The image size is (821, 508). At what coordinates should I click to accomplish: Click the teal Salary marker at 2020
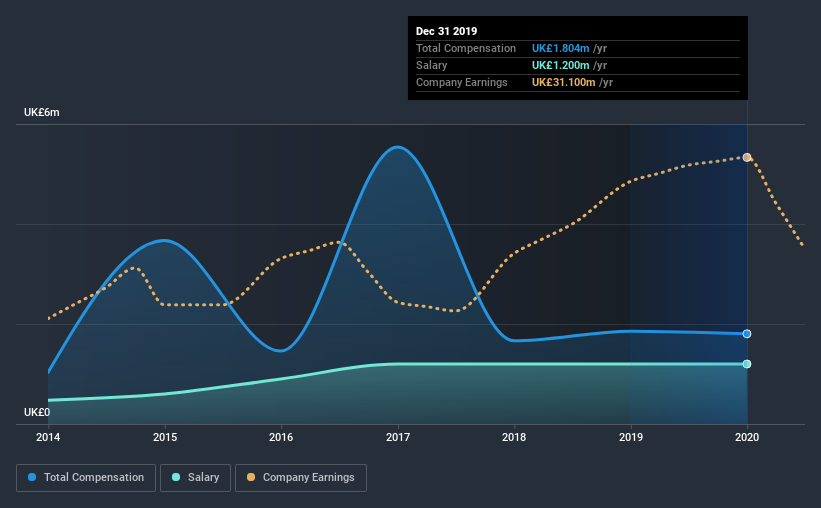pos(747,364)
